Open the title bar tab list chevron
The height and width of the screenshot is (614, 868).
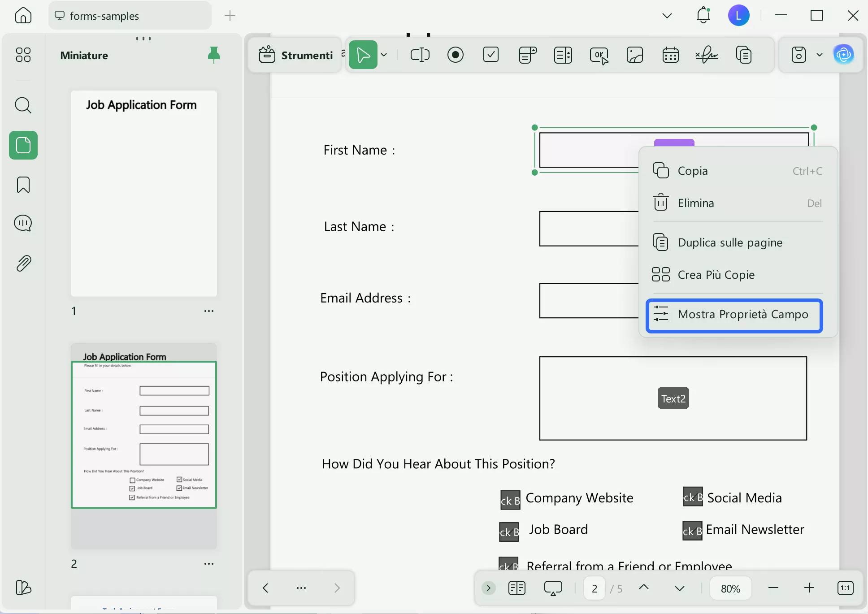667,16
